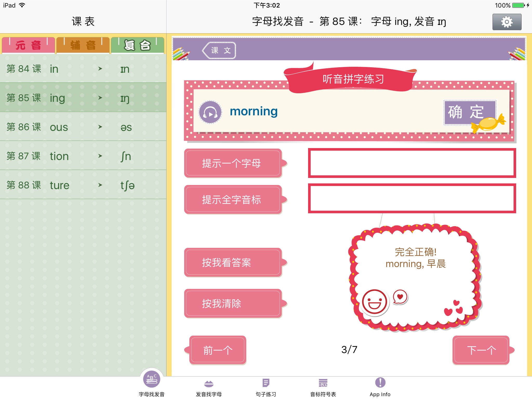
Task: Return to 课文 via back button
Action: tap(219, 50)
